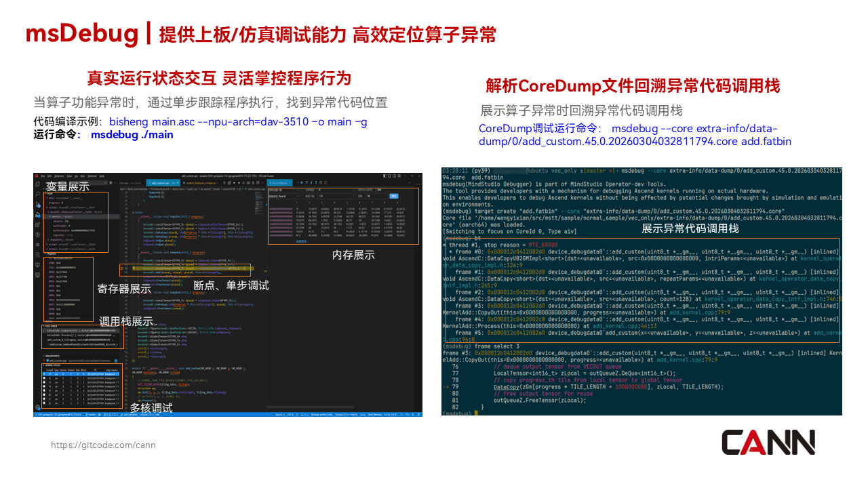Select CoreId 22 in Kernel Focus
Screen dimensions: 868x488
coord(81,402)
